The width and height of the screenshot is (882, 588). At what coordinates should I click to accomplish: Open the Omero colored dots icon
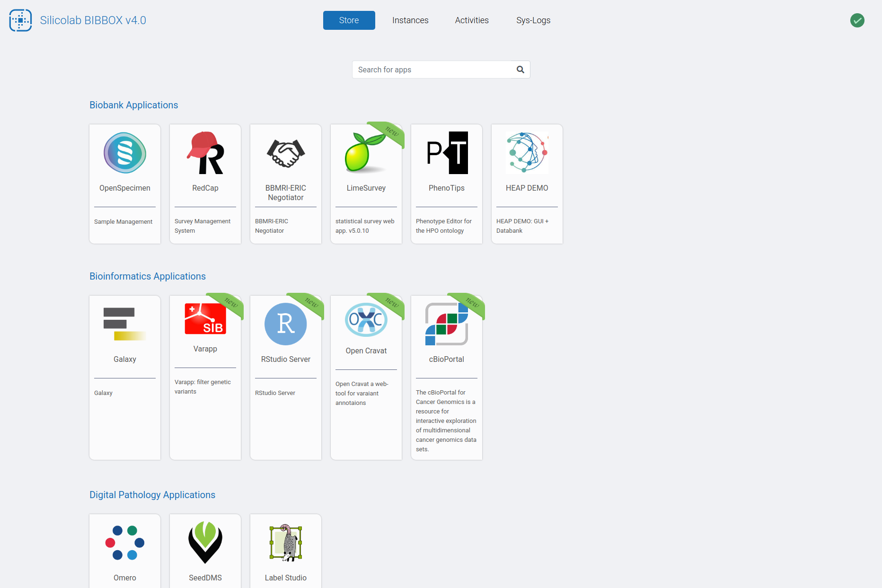point(125,543)
